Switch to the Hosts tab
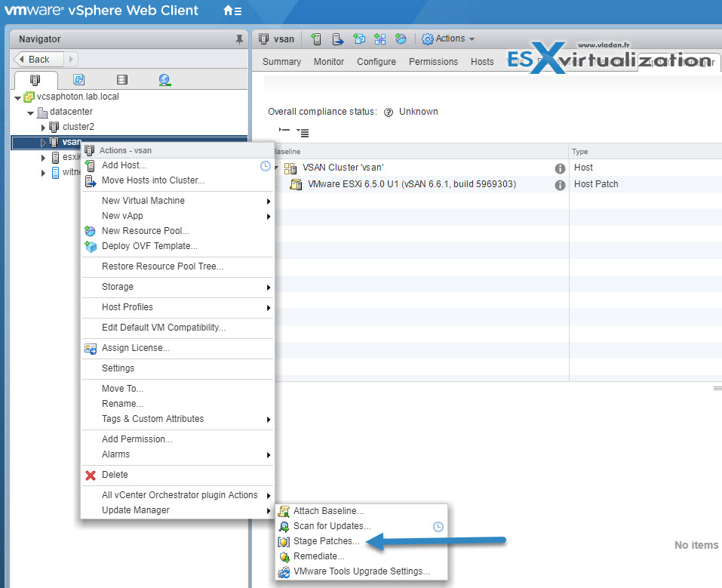722x588 pixels. click(482, 62)
